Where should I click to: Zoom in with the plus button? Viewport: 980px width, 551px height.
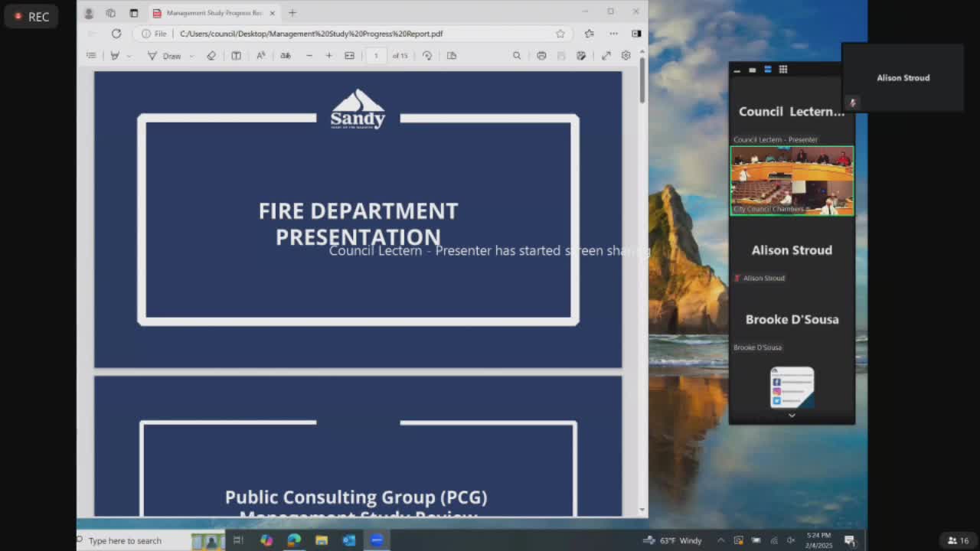point(328,55)
